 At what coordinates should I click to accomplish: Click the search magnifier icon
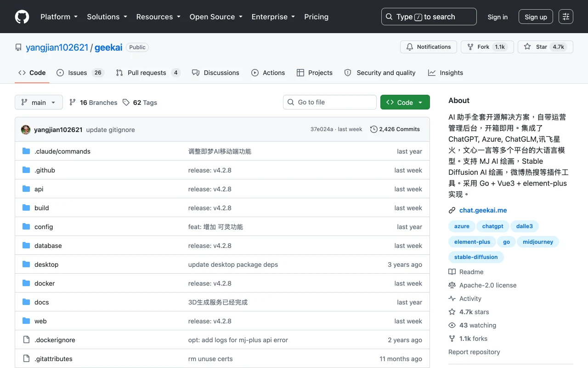[389, 17]
